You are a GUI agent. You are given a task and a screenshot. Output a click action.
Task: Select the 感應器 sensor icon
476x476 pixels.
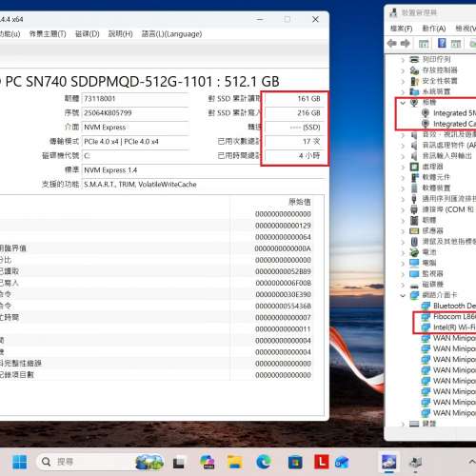click(414, 230)
